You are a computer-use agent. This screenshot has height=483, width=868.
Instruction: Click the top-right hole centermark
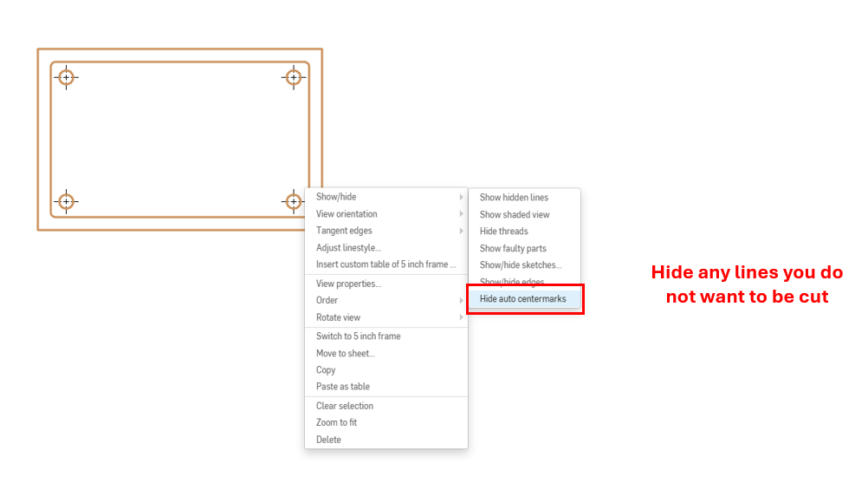(294, 77)
